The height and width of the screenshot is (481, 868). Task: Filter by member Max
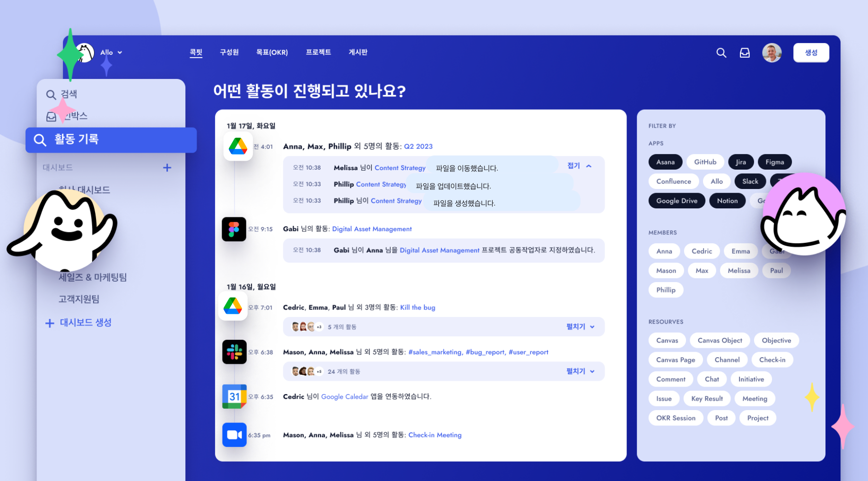tap(702, 271)
